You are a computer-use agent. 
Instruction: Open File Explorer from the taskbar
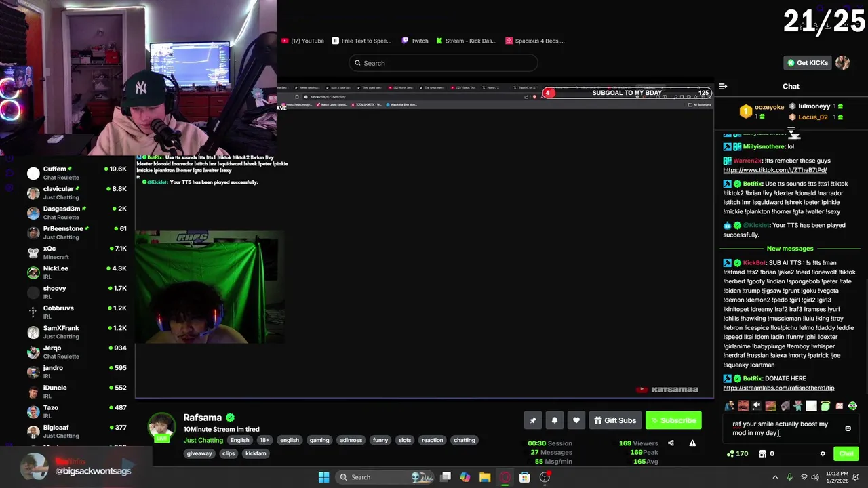click(485, 477)
